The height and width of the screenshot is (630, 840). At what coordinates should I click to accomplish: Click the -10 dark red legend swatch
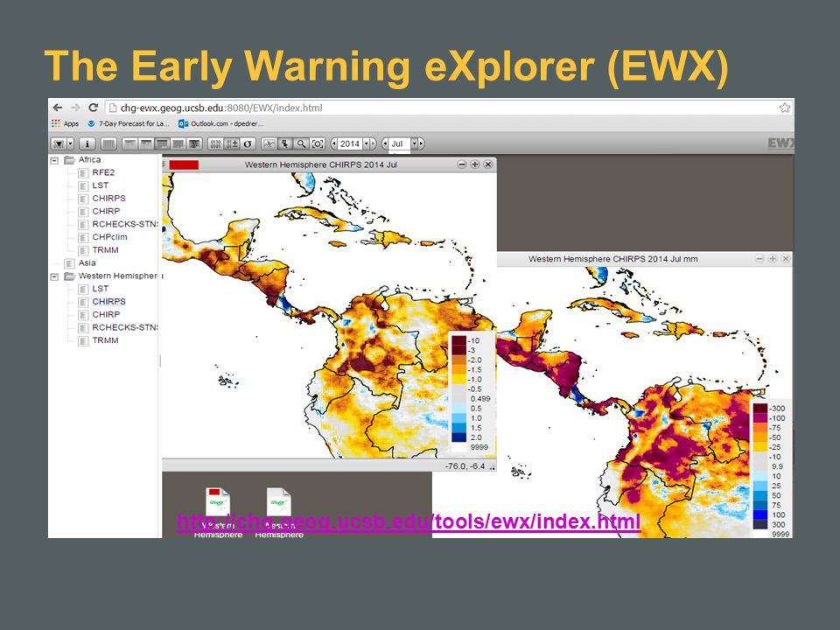pos(459,340)
